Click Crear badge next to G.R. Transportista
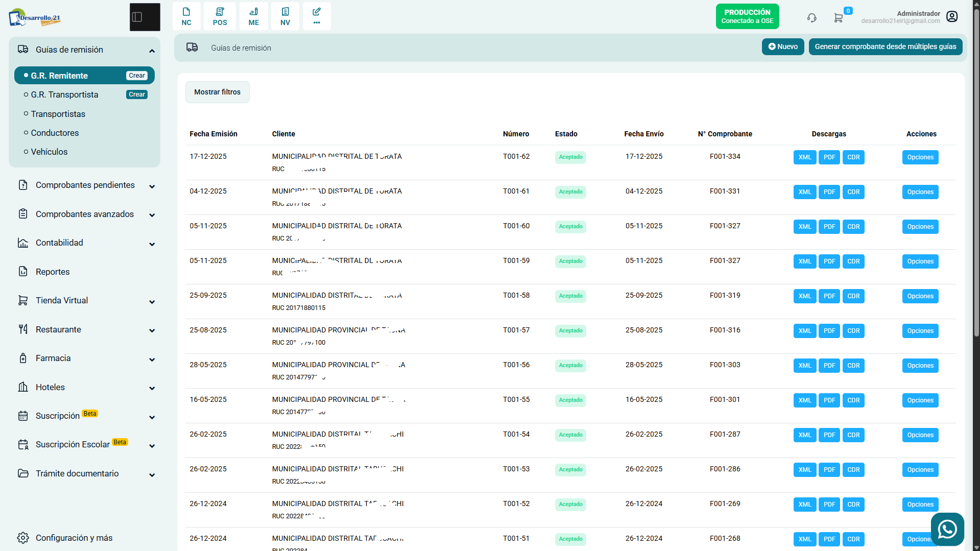This screenshot has width=980, height=551. click(137, 94)
